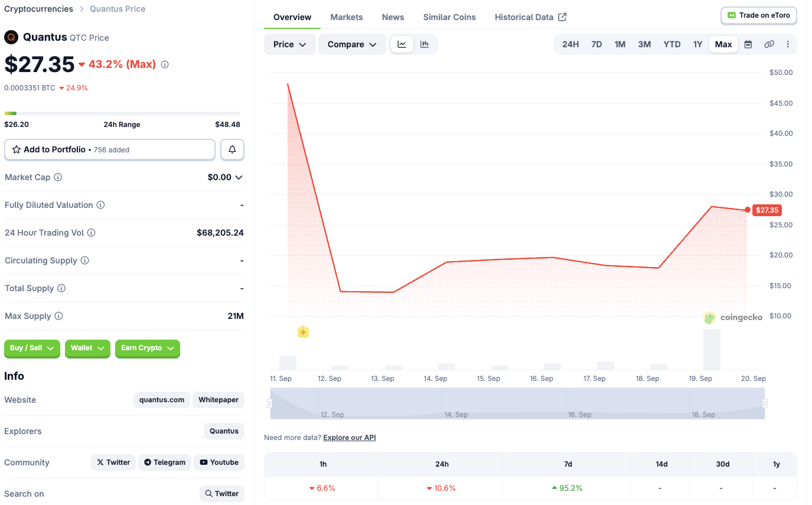Open the Historical Data external tab
The image size is (812, 505).
pos(530,17)
